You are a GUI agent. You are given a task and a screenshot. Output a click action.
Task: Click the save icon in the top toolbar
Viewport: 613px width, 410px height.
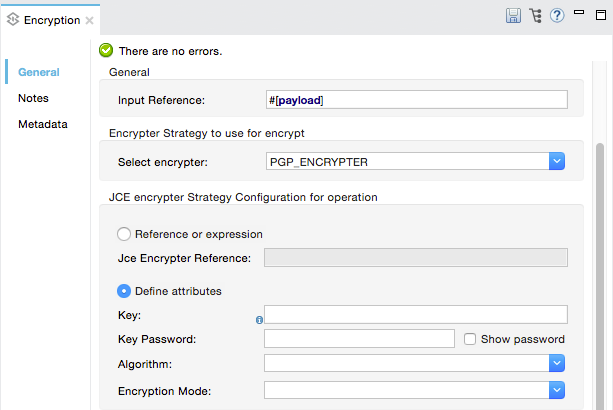tap(513, 16)
